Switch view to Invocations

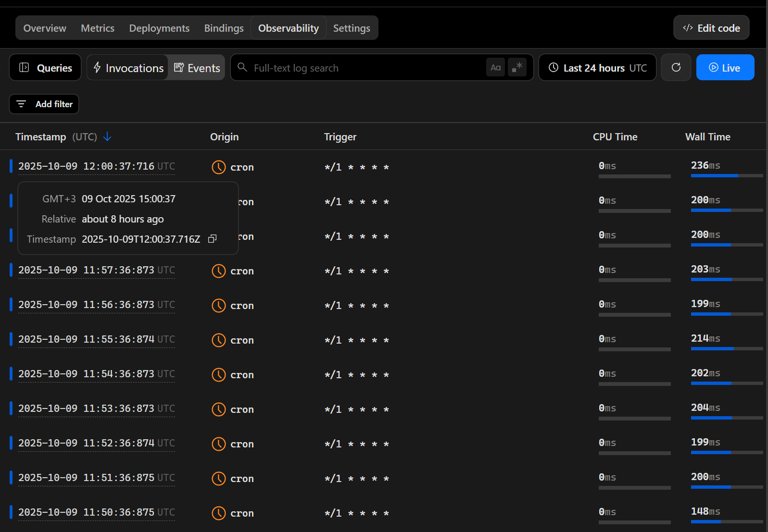coord(128,68)
